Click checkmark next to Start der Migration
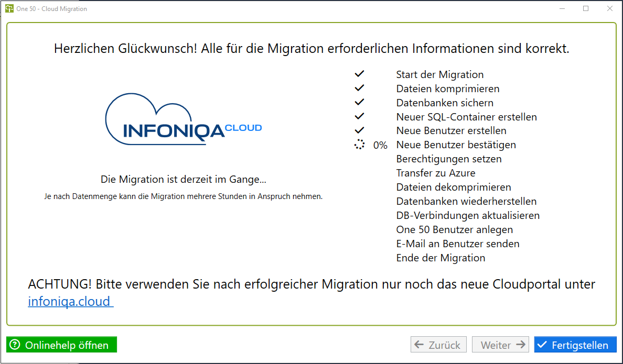 click(359, 74)
